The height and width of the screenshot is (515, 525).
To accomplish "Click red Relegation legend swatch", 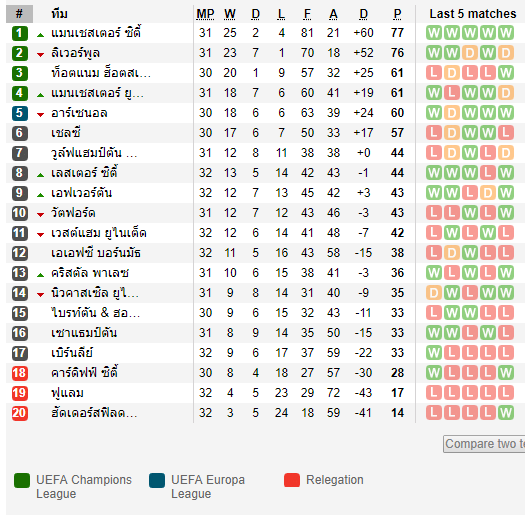I will [x=292, y=480].
